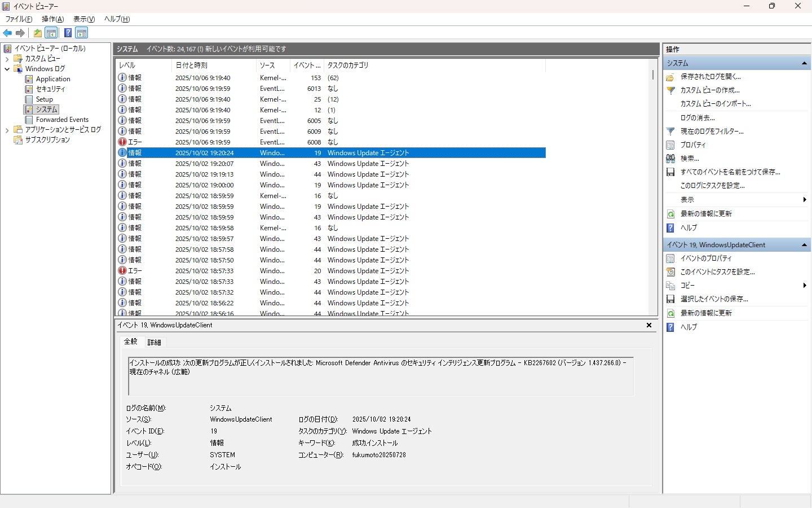Screen dimensions: 812x508
Task: Click the blue help toolbar icon
Action: click(68, 33)
